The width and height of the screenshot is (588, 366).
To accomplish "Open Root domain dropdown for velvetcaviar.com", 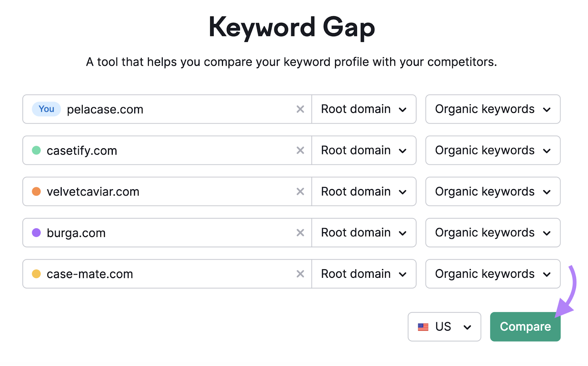I will (363, 191).
